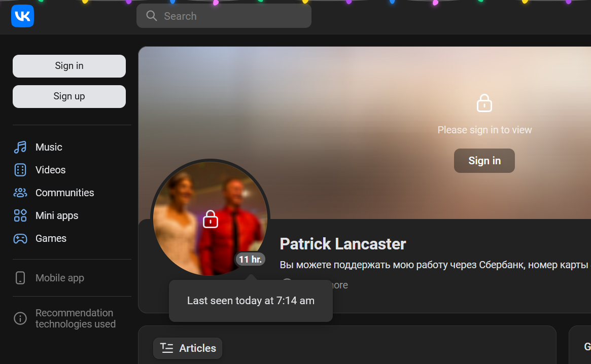Click the recommendation info icon

pyautogui.click(x=20, y=318)
